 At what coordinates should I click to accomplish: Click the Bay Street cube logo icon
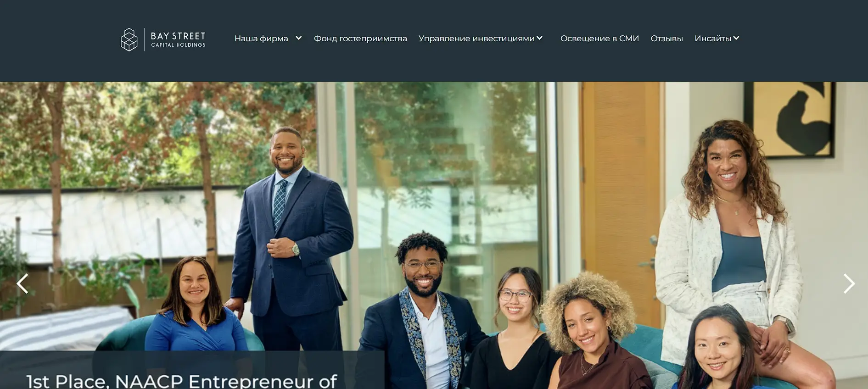[x=129, y=40]
